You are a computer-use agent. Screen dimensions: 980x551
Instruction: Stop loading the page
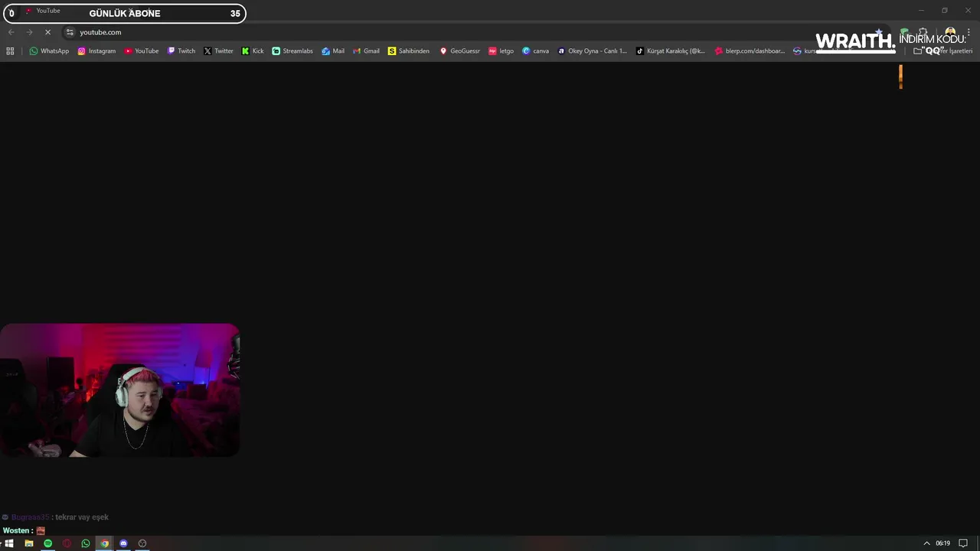47,32
